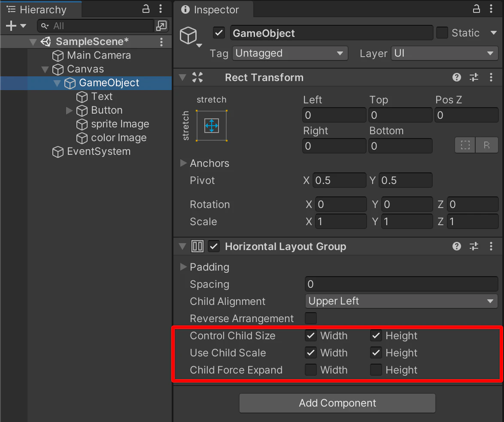Viewport: 504px width, 422px height.
Task: Click the Add Component button
Action: (x=337, y=403)
